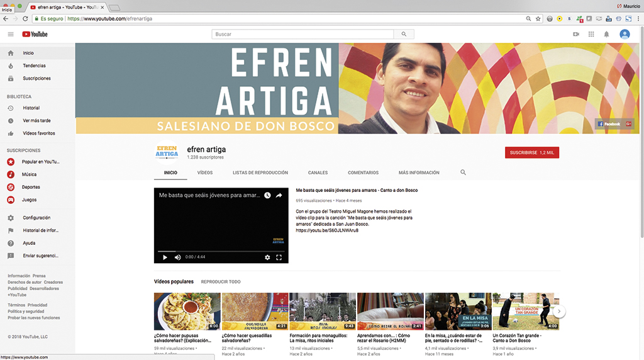Open the rezar el Rosario thumbnail
This screenshot has width=644, height=360.
tap(390, 312)
